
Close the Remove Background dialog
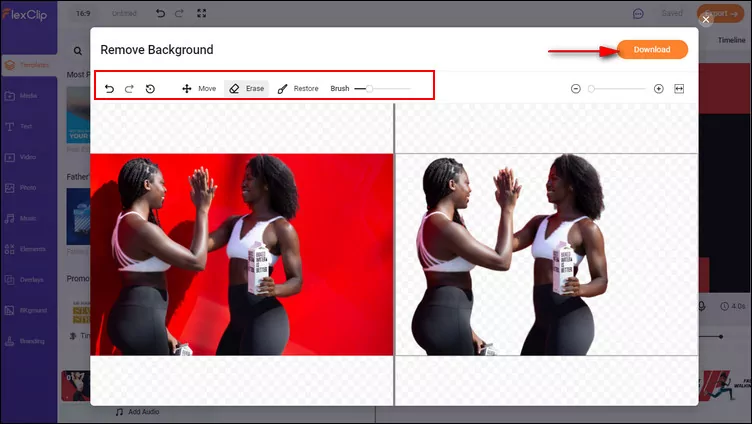pyautogui.click(x=705, y=20)
